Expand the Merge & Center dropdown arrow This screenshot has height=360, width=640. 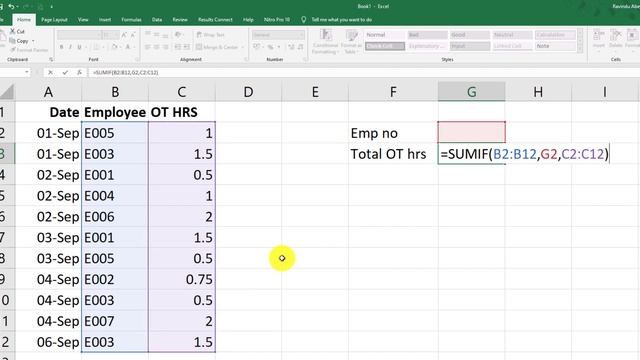242,47
